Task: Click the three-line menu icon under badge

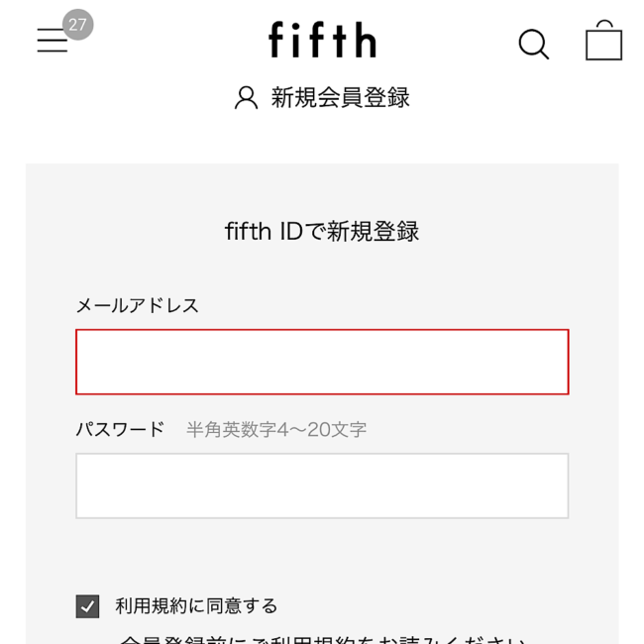Action: click(53, 41)
